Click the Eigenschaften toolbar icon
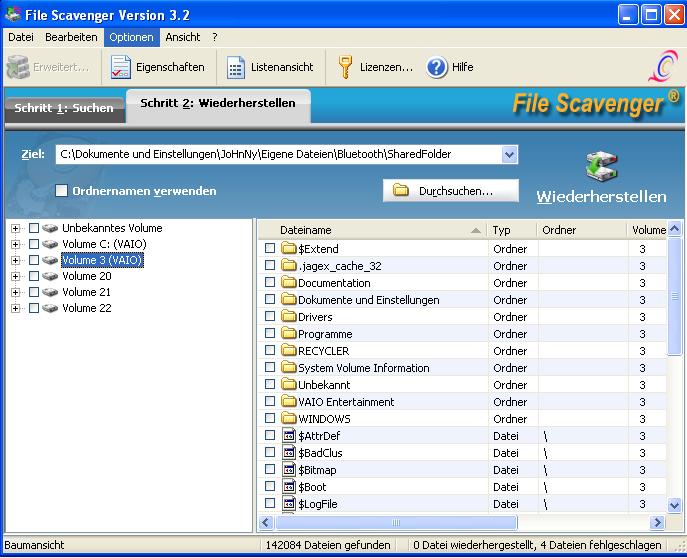Viewport: 687px width, 558px height. (x=120, y=67)
